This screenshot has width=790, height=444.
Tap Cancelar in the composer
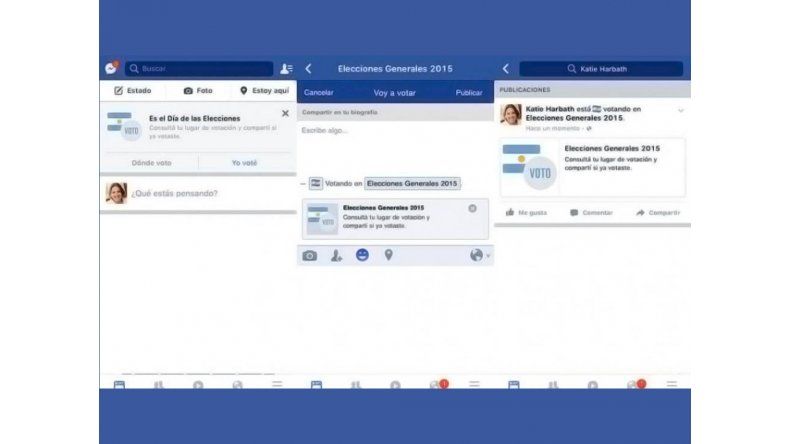coord(318,93)
